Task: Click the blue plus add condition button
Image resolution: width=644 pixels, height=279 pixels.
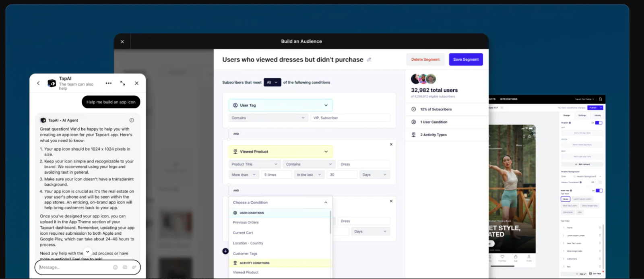Action: point(225,251)
